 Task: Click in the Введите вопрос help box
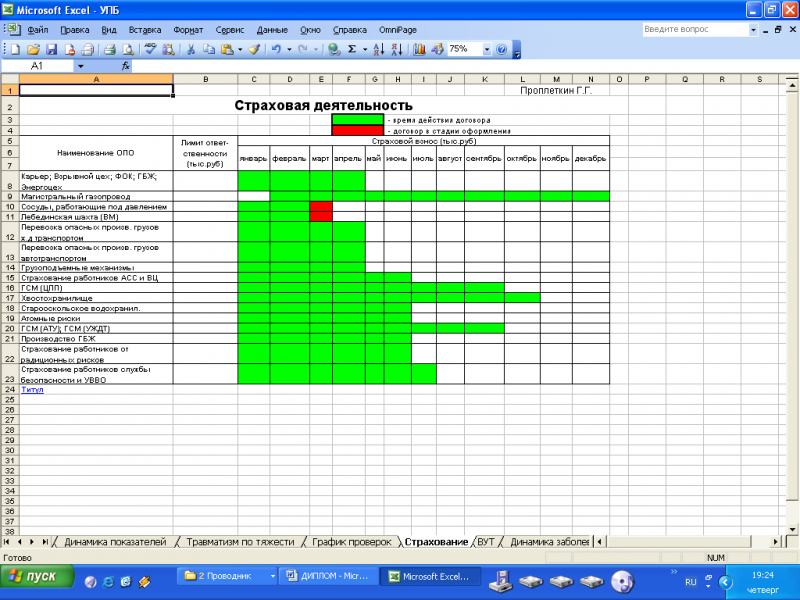(695, 30)
